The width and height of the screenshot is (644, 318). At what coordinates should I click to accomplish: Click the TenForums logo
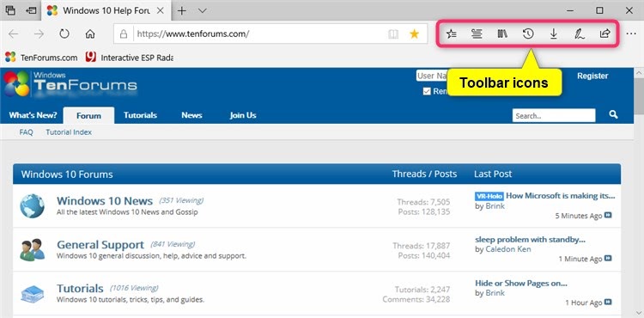point(70,83)
